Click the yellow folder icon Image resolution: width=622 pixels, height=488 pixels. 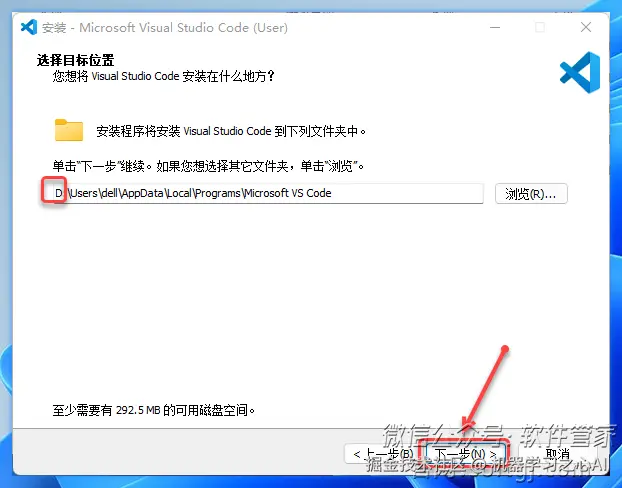point(69,130)
